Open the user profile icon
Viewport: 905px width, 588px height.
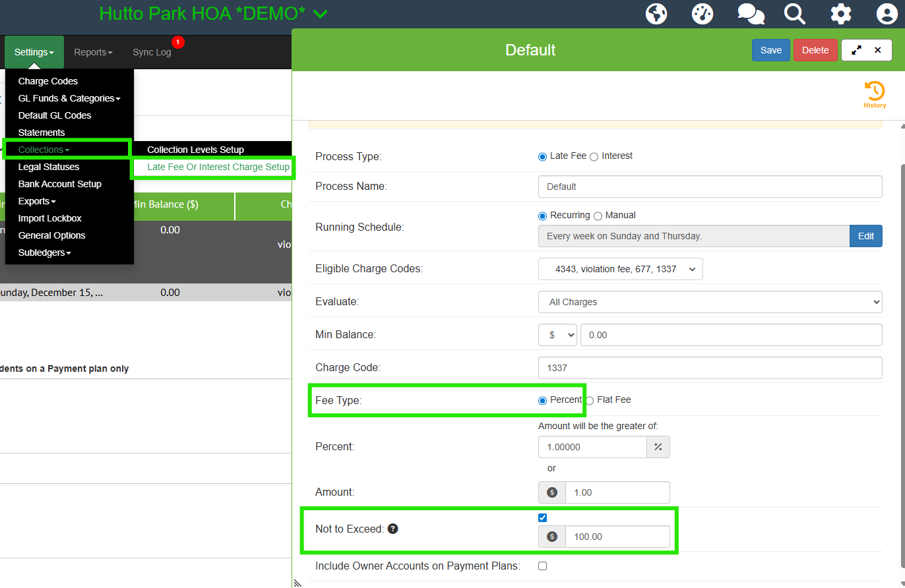pyautogui.click(x=887, y=14)
